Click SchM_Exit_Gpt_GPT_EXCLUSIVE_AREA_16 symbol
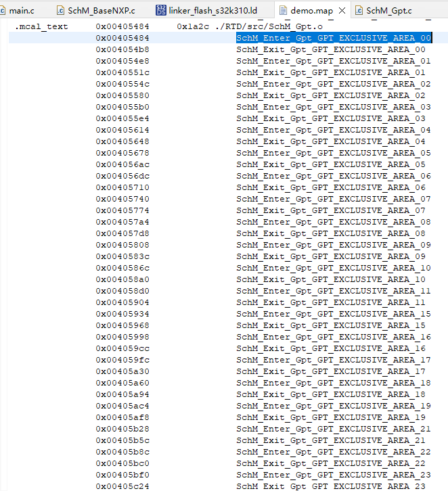The height and width of the screenshot is (491, 448). (331, 348)
